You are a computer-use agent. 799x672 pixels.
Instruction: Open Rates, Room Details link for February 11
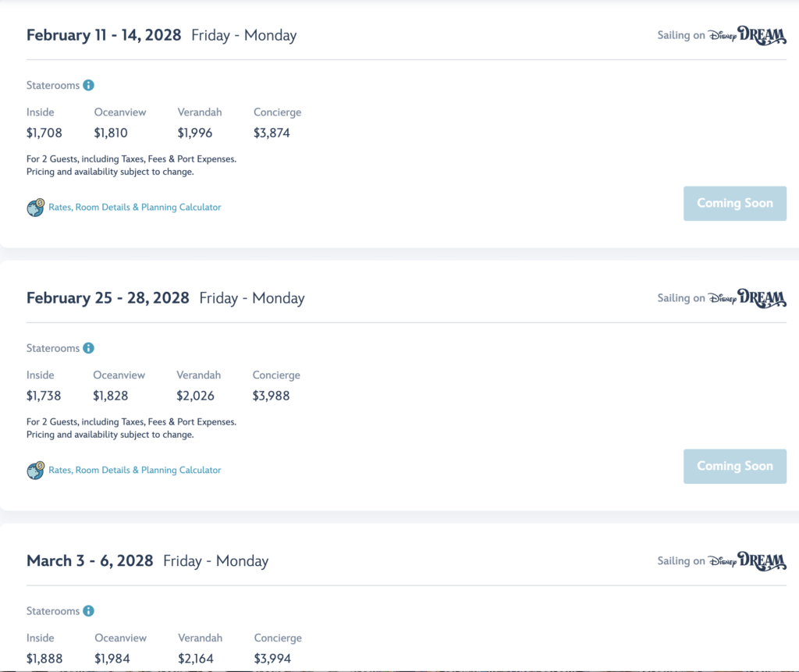pyautogui.click(x=135, y=208)
